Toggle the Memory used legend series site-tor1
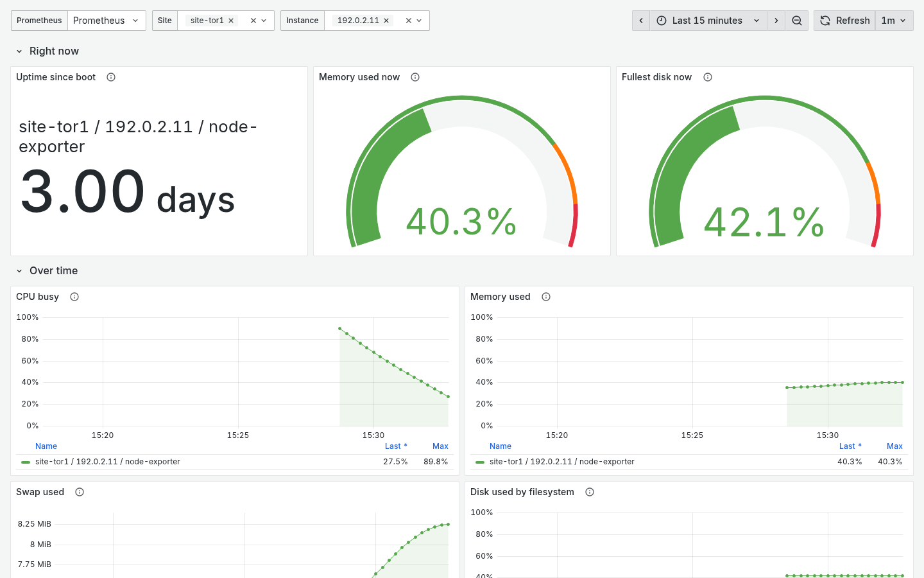Image resolution: width=924 pixels, height=578 pixels. (x=562, y=462)
